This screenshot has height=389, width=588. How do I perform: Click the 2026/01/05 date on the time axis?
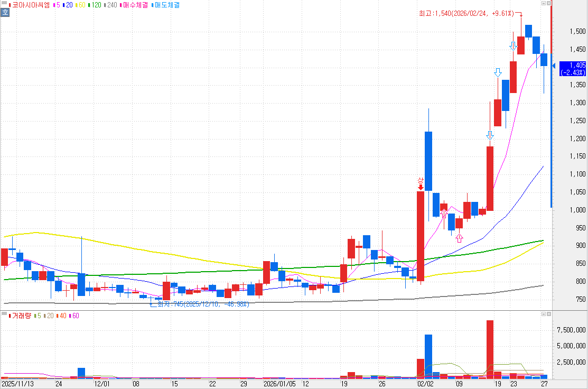[279, 384]
